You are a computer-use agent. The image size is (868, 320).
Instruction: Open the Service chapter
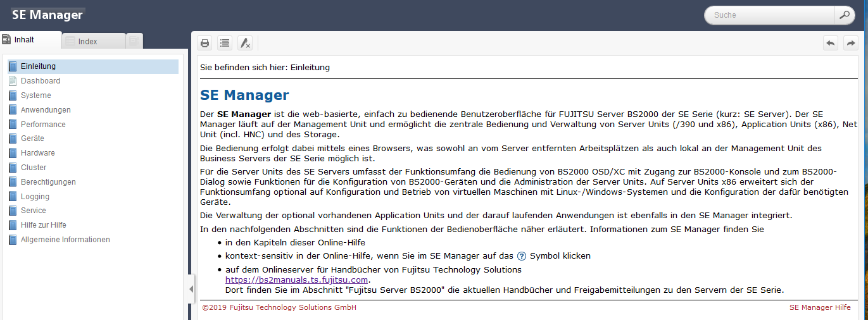point(34,211)
